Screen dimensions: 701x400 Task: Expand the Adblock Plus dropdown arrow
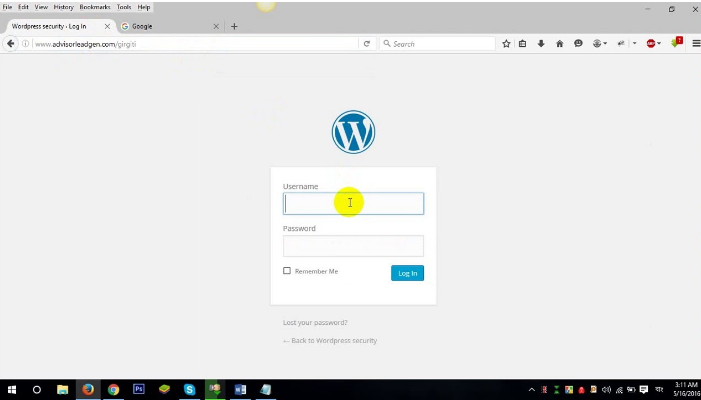pyautogui.click(x=660, y=44)
